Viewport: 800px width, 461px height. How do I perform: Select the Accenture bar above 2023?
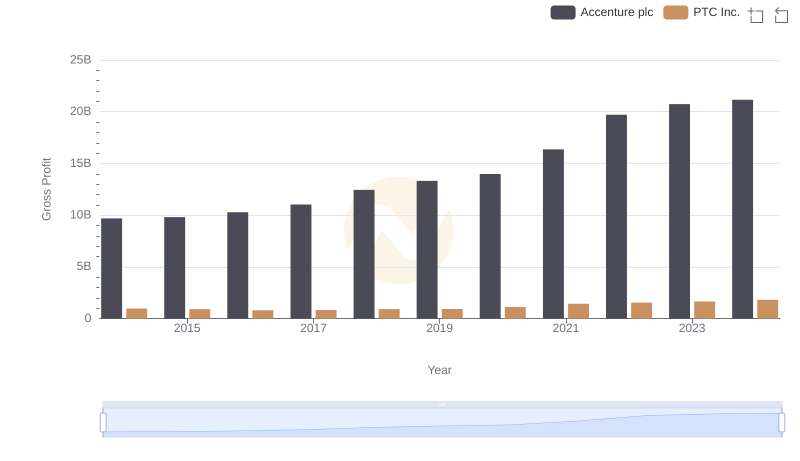(x=680, y=212)
